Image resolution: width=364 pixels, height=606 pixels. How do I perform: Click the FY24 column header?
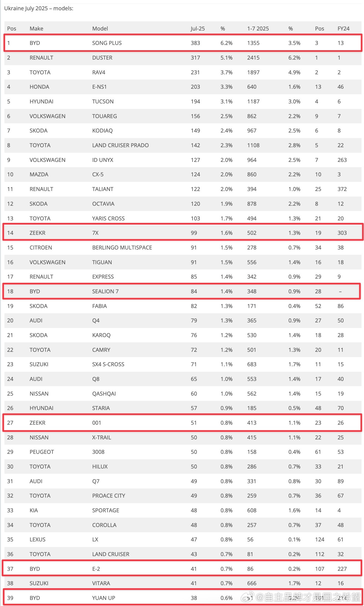point(344,29)
